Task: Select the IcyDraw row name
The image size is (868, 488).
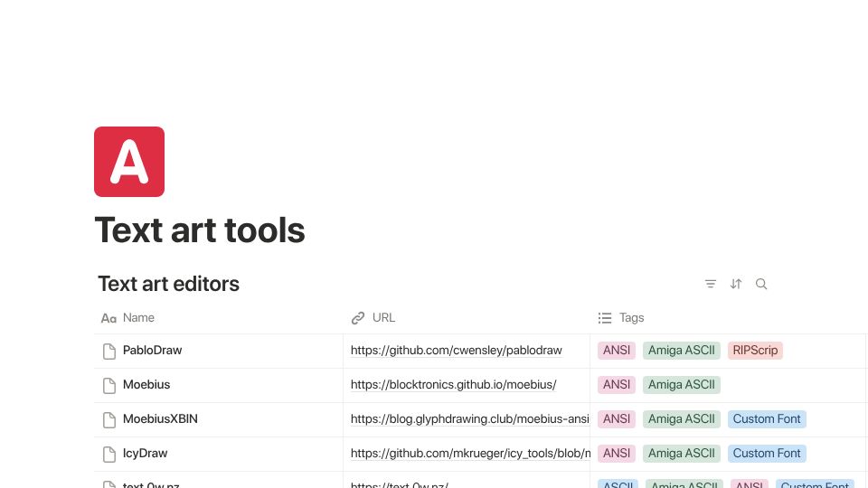Action: click(145, 453)
